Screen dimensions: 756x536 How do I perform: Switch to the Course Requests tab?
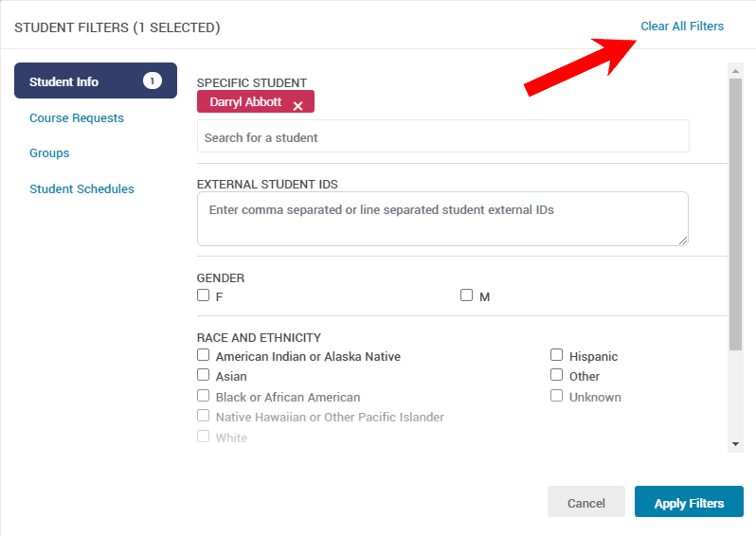(77, 118)
